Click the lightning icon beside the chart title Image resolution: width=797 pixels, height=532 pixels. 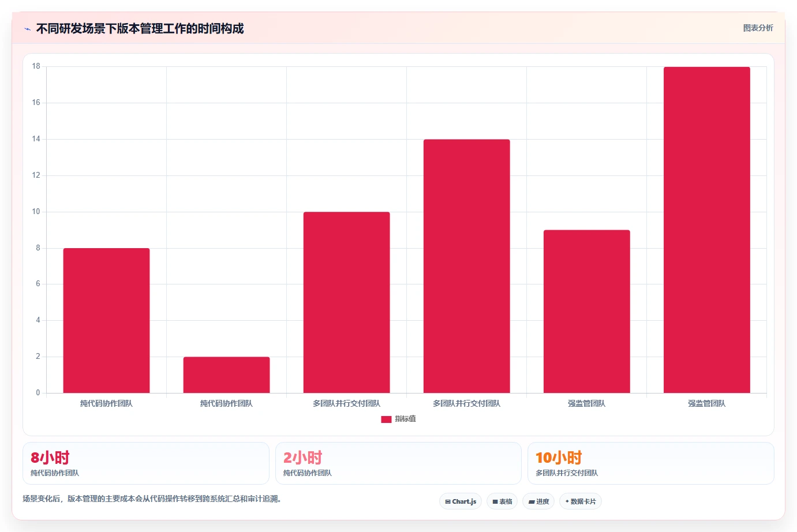point(27,29)
